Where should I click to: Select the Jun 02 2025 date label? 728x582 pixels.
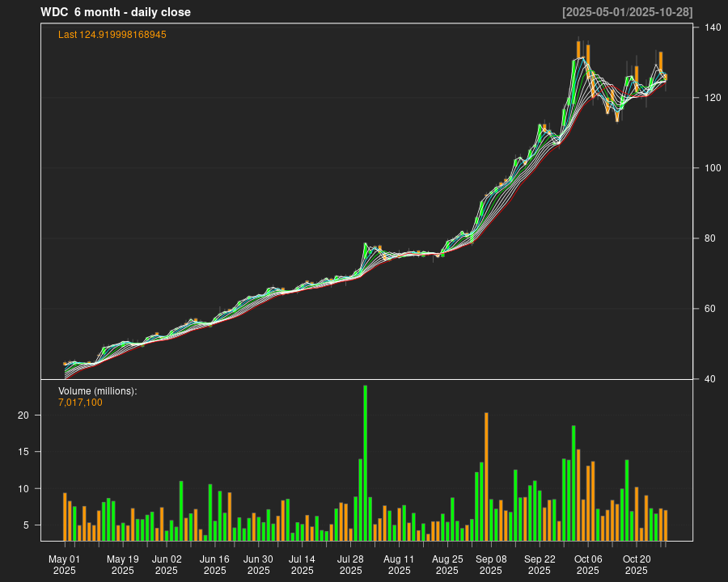point(167,564)
